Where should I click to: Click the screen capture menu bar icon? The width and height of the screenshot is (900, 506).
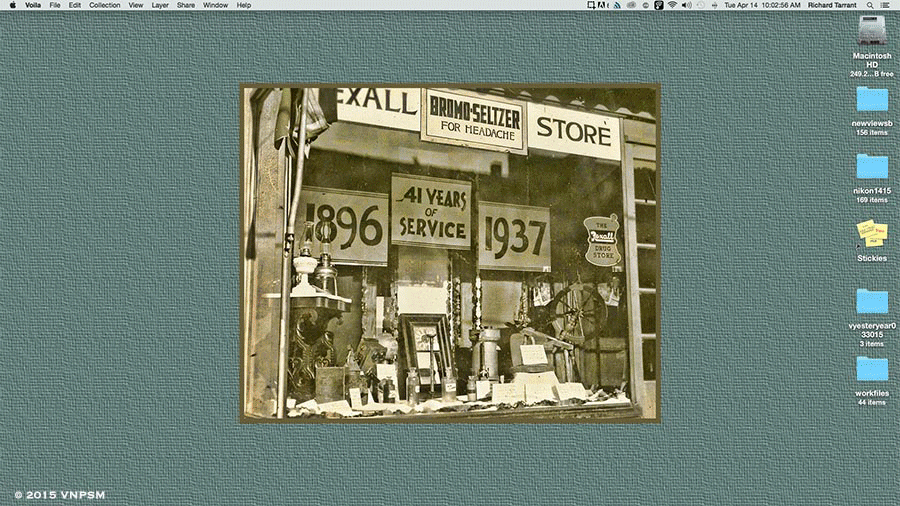point(591,5)
